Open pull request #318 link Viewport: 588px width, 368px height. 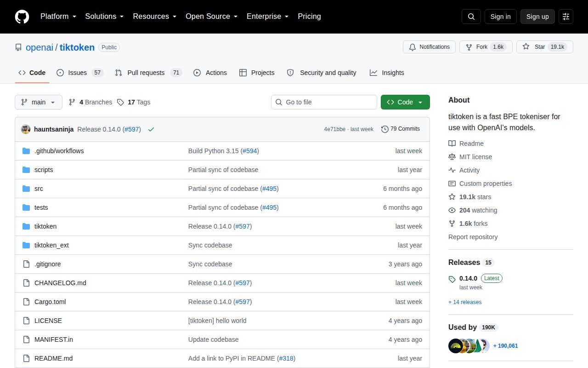click(286, 358)
